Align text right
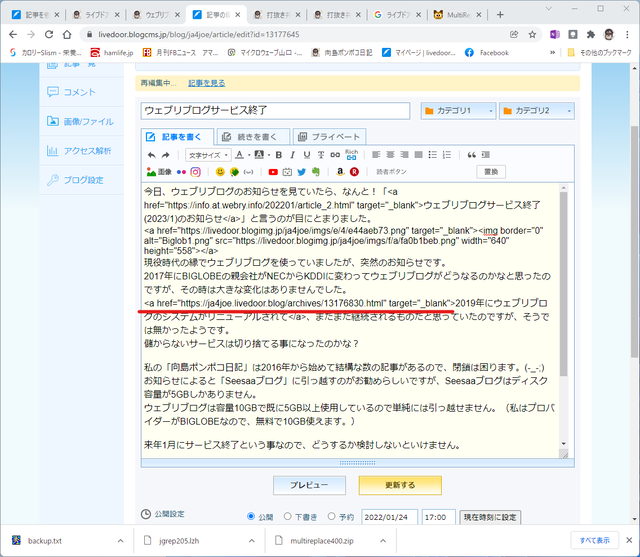 [404, 155]
